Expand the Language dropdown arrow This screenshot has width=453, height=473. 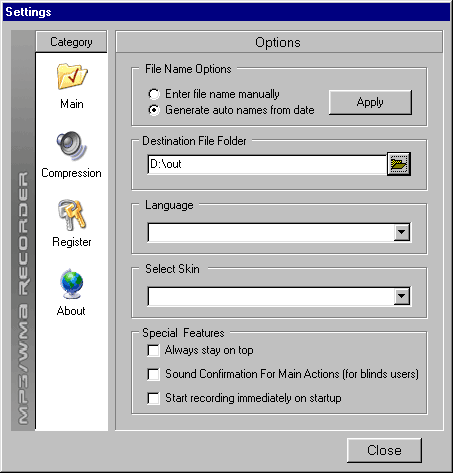[x=402, y=232]
